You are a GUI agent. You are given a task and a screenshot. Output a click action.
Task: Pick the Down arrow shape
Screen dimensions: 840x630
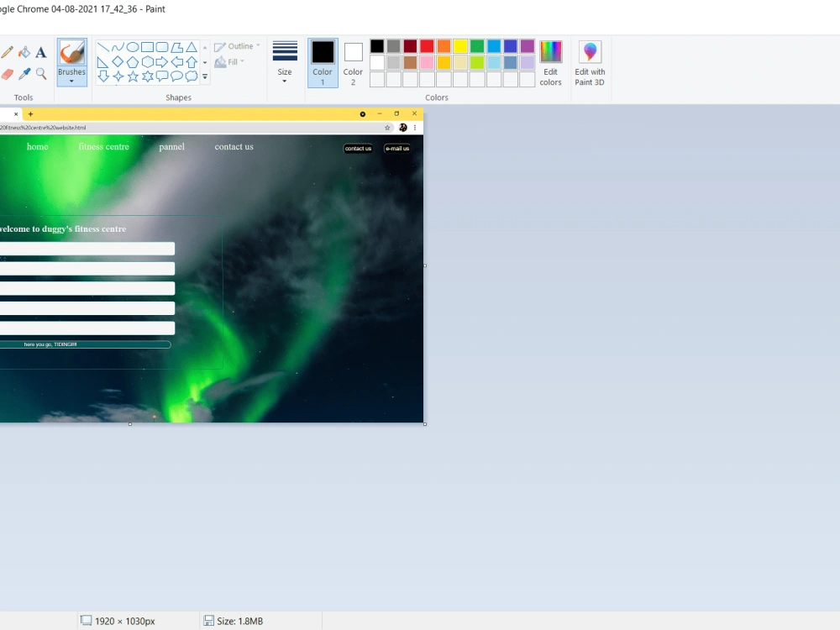coord(103,76)
